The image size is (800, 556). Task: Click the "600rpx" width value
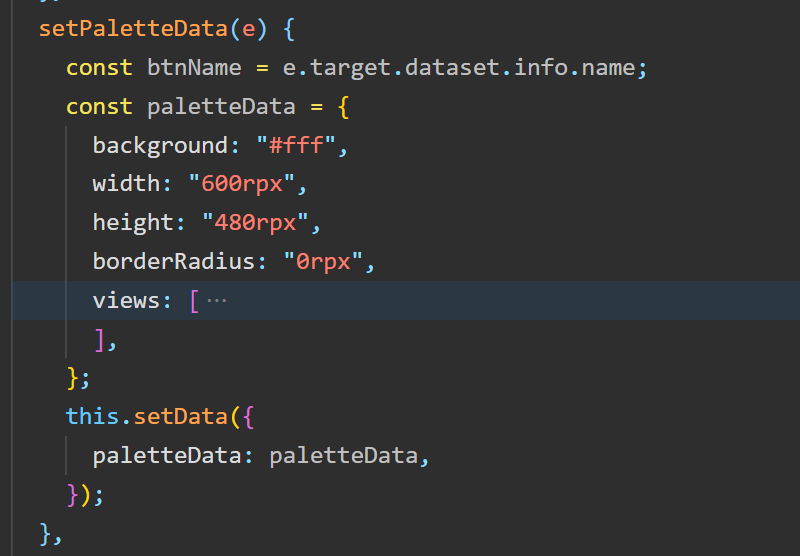(242, 184)
